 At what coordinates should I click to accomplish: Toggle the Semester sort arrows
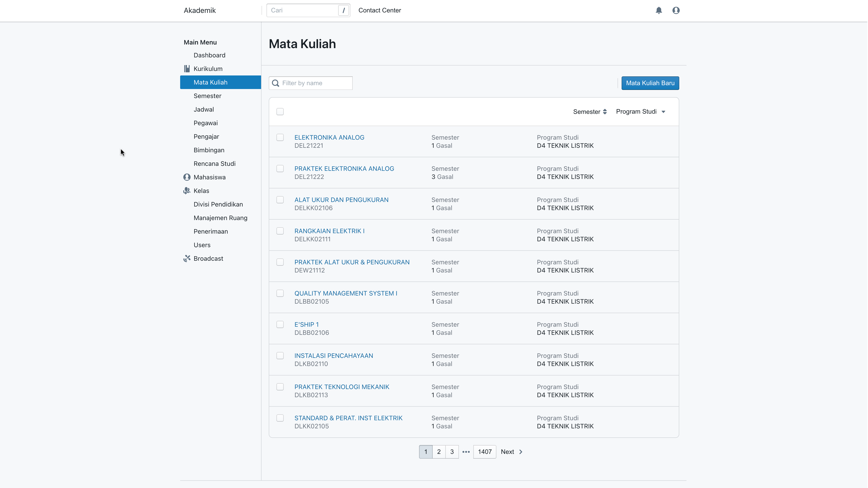(605, 111)
